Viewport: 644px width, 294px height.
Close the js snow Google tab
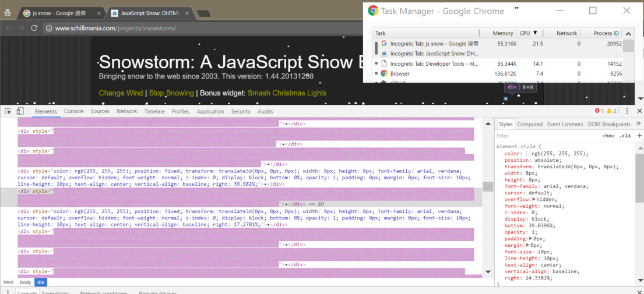pyautogui.click(x=98, y=13)
